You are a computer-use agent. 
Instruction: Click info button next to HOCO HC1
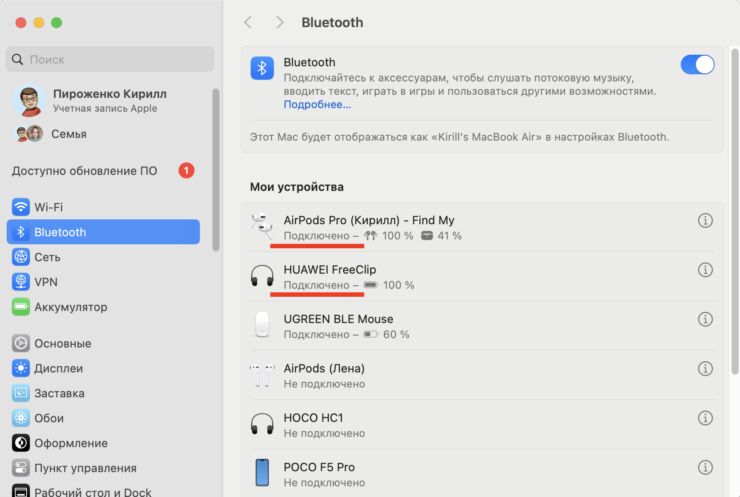point(705,417)
